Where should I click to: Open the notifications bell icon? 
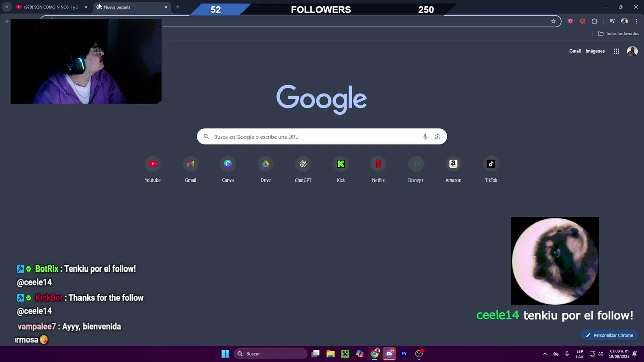coord(635,354)
